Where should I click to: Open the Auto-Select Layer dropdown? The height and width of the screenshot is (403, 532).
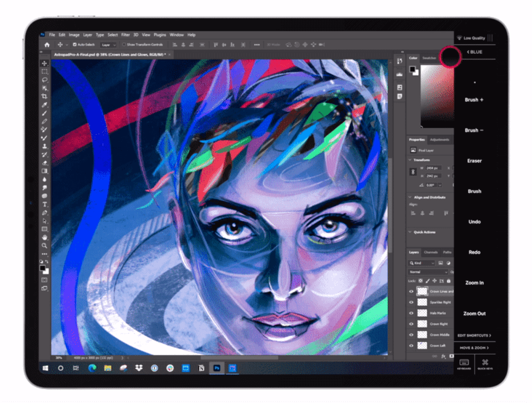109,45
